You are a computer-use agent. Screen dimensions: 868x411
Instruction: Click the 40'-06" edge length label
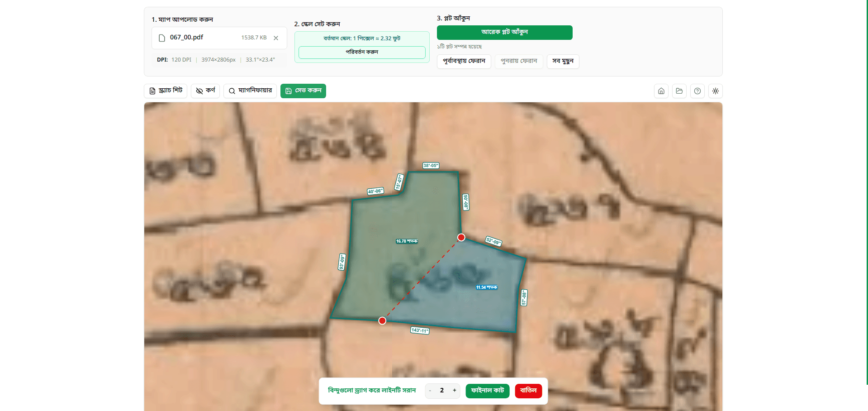[375, 191]
